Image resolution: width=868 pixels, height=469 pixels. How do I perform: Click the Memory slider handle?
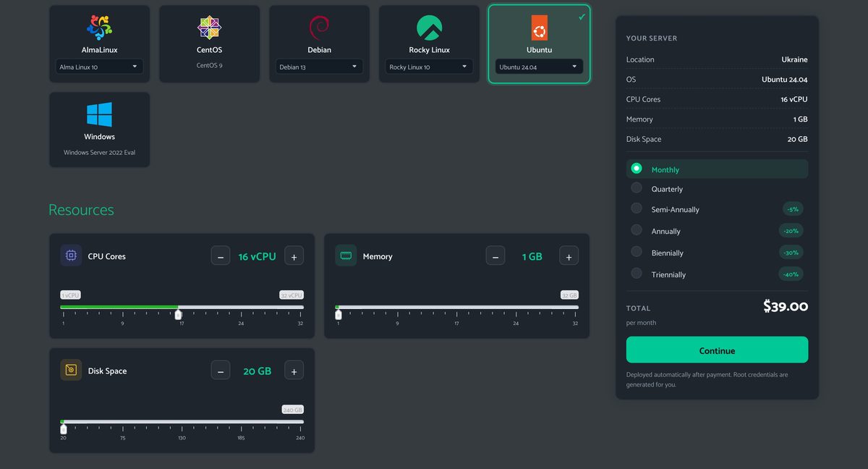(x=338, y=314)
